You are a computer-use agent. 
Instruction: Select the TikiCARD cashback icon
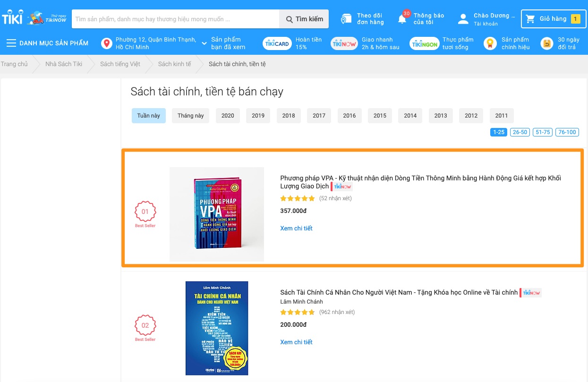coord(277,43)
